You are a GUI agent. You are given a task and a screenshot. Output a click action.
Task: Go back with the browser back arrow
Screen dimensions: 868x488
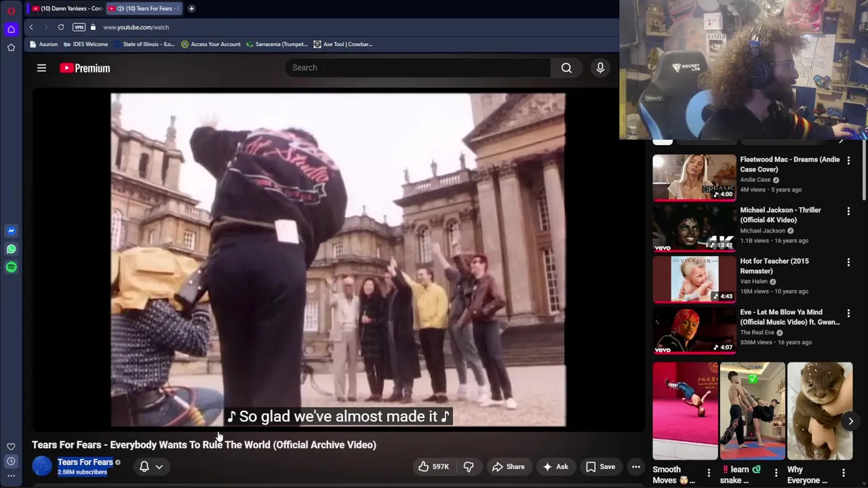coord(31,27)
